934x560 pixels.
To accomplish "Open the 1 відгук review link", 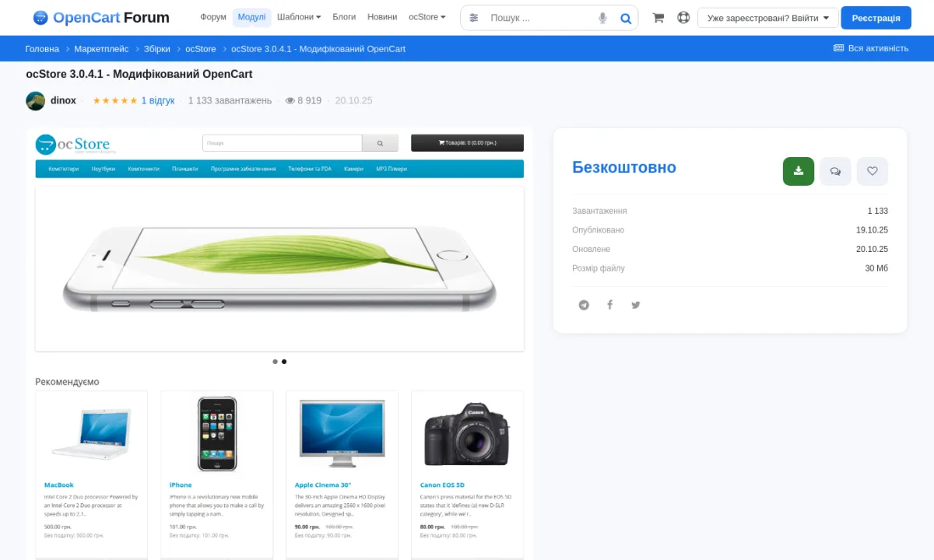I will (x=158, y=101).
